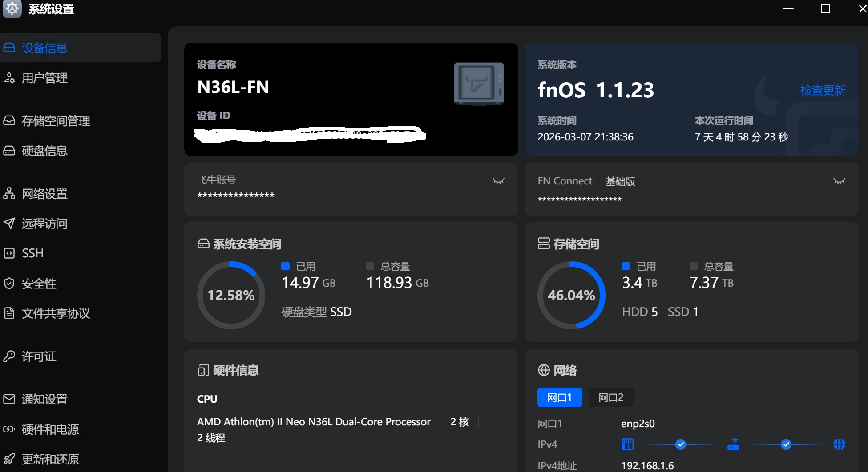Open 硬盘信息 panel
868x472 pixels.
click(44, 151)
